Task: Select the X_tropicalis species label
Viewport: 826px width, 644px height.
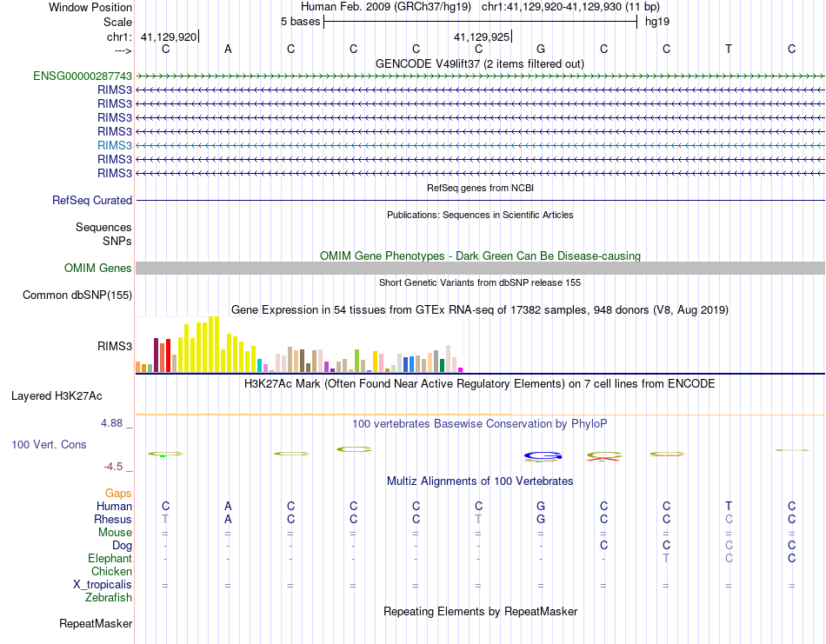Action: [103, 585]
